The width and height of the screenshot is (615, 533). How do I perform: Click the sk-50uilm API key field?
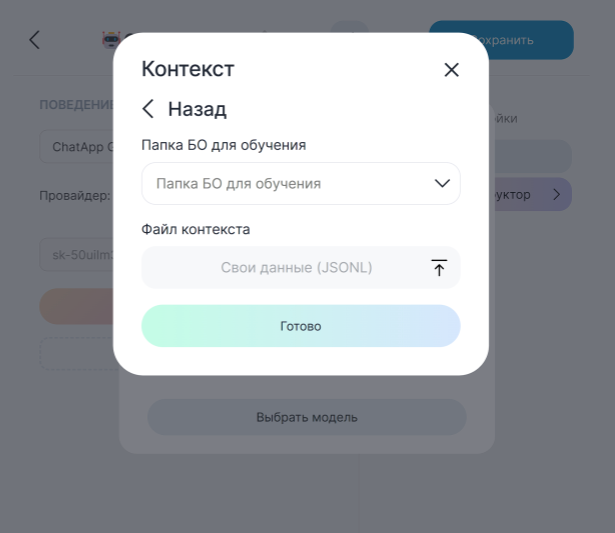[x=78, y=255]
